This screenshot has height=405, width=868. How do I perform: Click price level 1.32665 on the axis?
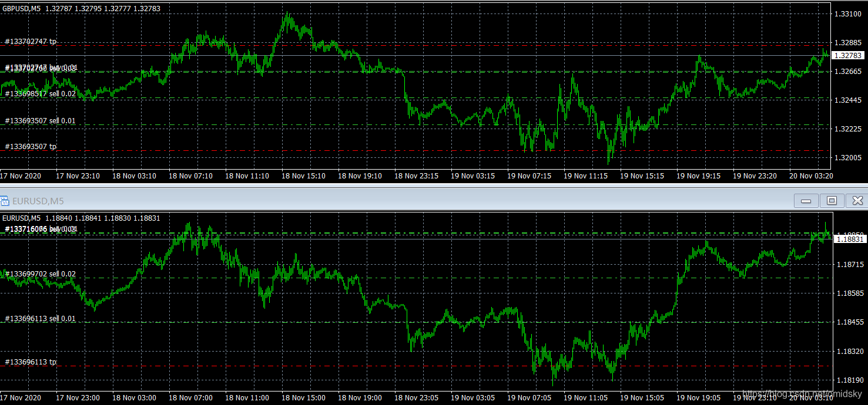pos(848,72)
